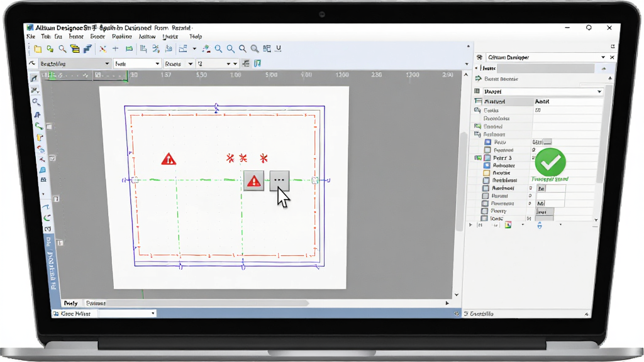
Task: Toggle checkbox for the row with the blank value box
Action: click(485, 196)
